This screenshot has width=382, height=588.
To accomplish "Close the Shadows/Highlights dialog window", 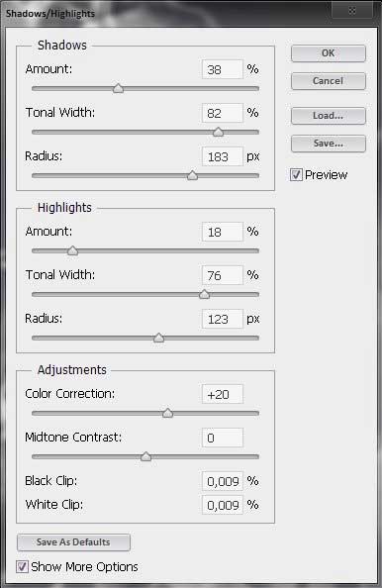I will pos(351,11).
